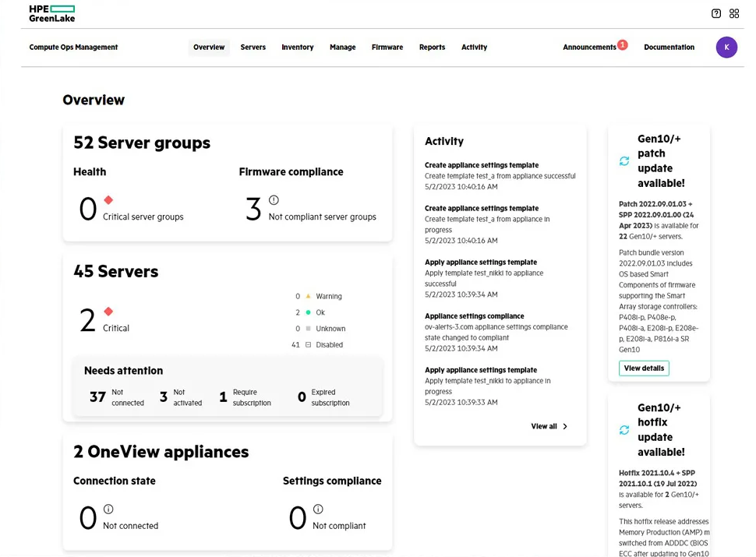Click Disabled status icon

308,344
